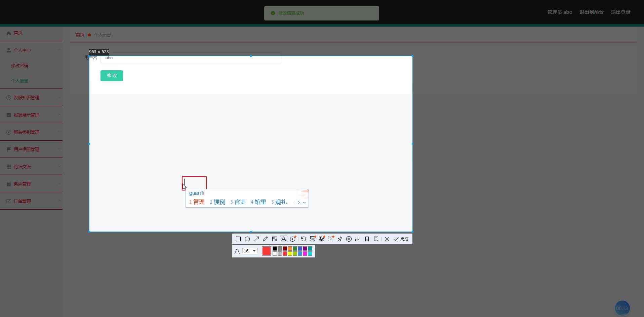
Task: Expand the 订单管理 menu
Action: 31,201
